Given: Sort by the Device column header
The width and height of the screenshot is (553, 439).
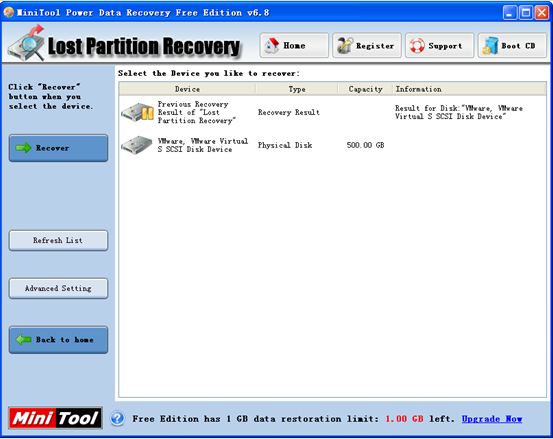Looking at the screenshot, I should 187,89.
